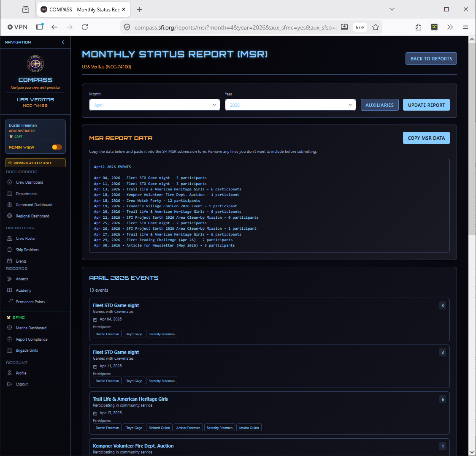Viewport: 476px width, 456px height.
Task: Click the page vertical scrollbar
Action: 472,138
